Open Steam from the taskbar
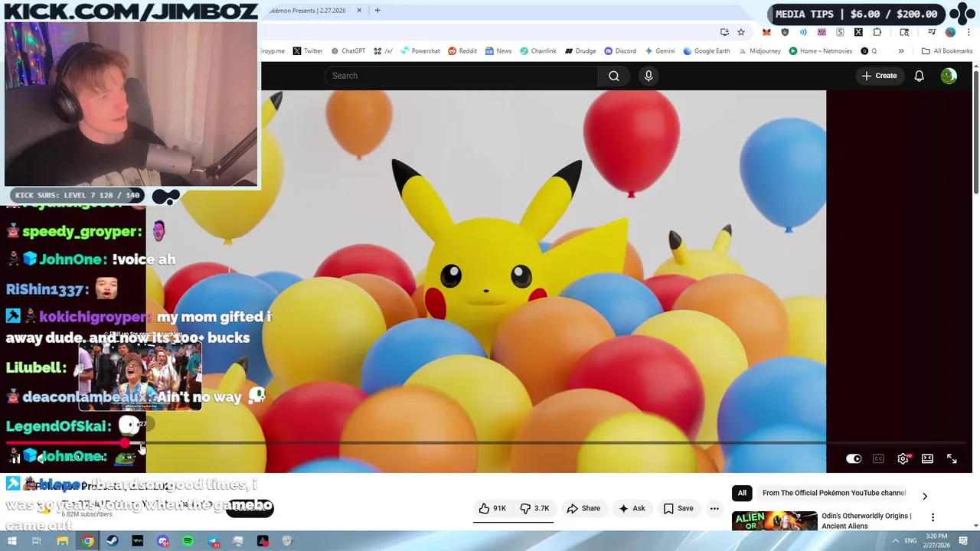 (113, 541)
